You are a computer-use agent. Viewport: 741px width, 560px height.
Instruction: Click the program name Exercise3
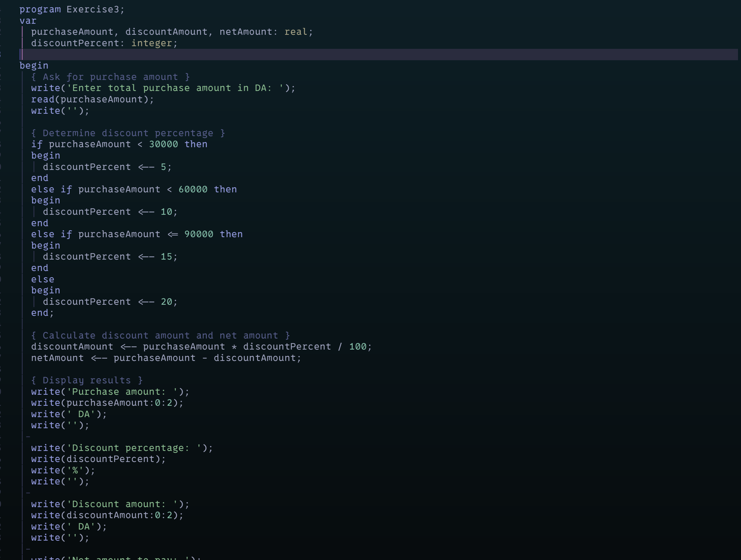pyautogui.click(x=92, y=9)
